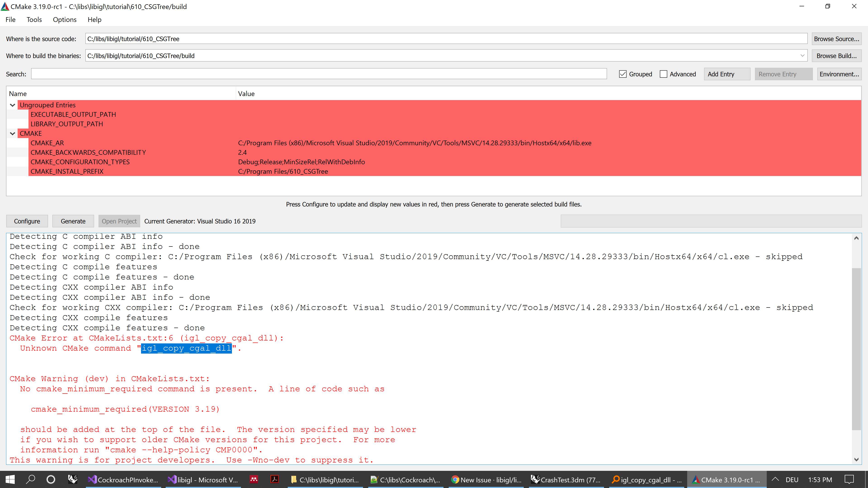Disable the Grouped checkbox

click(623, 74)
